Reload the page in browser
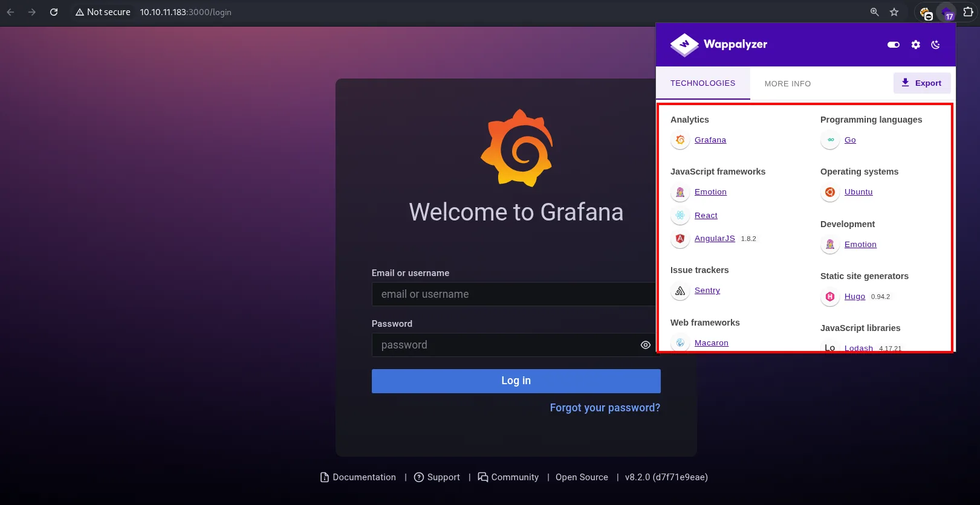This screenshot has width=980, height=505. pos(54,12)
